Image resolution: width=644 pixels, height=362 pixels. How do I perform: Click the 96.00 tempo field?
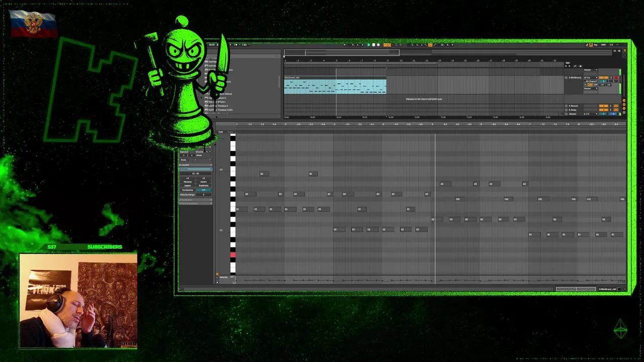212,45
